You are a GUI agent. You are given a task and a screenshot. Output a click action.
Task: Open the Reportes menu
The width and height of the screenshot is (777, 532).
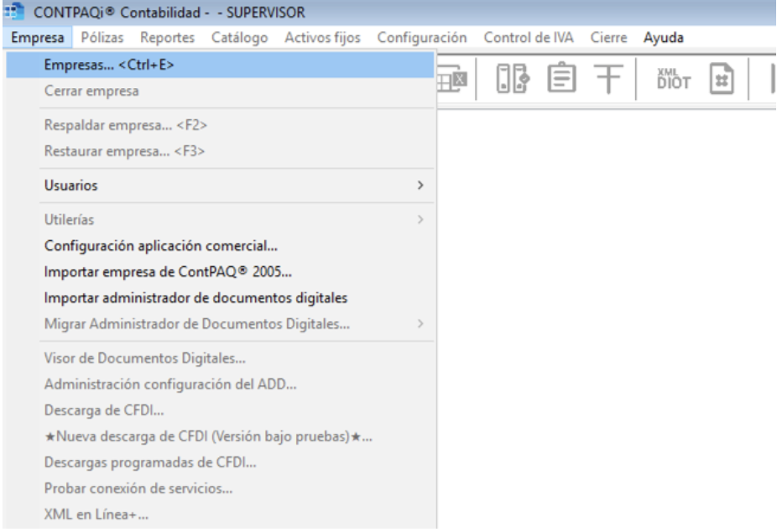click(x=168, y=38)
